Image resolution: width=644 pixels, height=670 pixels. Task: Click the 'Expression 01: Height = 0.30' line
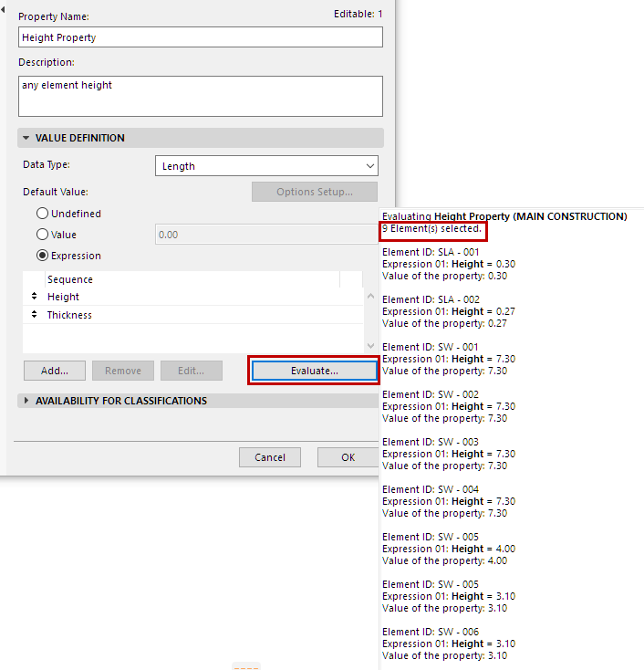(x=449, y=264)
